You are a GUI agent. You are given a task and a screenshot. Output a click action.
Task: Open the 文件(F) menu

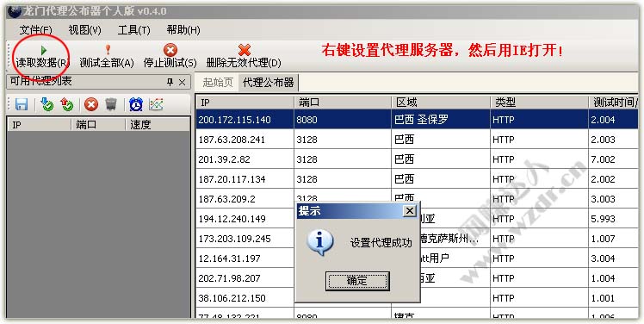36,30
